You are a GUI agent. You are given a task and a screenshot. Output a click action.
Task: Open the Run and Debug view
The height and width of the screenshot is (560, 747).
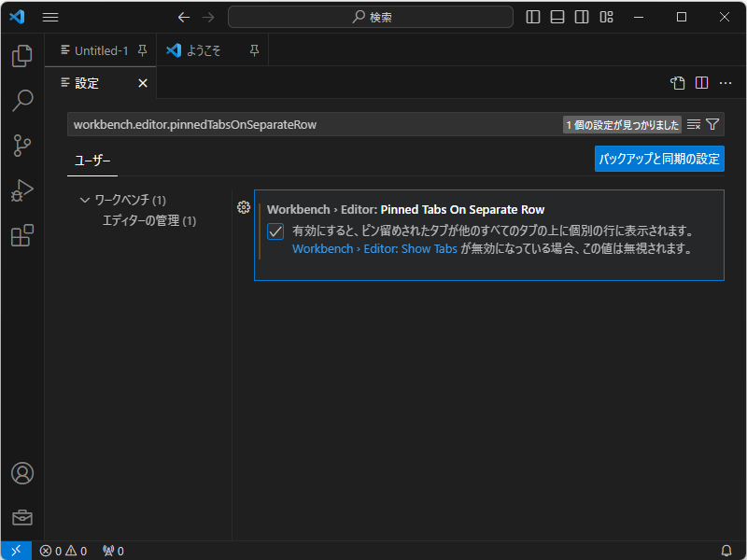pyautogui.click(x=21, y=190)
